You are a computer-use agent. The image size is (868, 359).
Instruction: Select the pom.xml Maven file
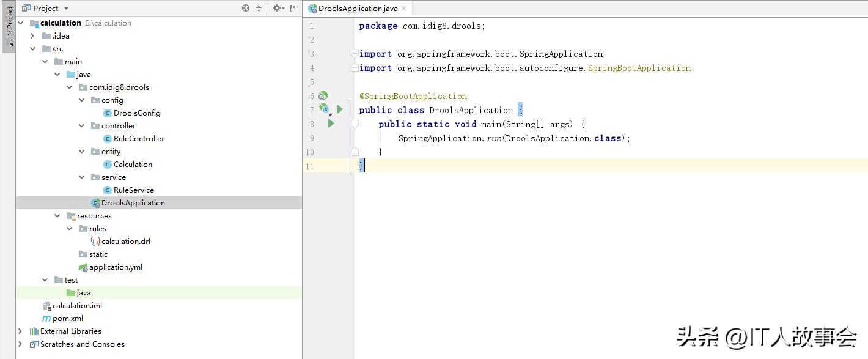(x=67, y=318)
